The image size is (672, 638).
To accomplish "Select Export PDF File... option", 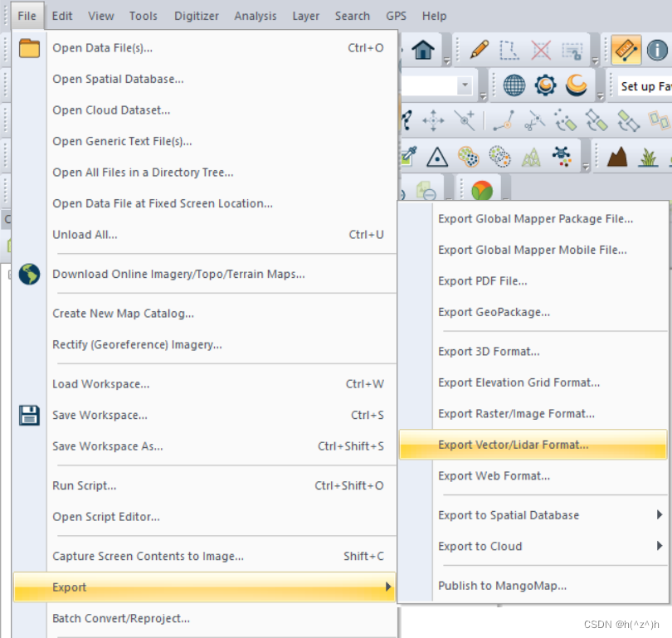I will coord(533,281).
